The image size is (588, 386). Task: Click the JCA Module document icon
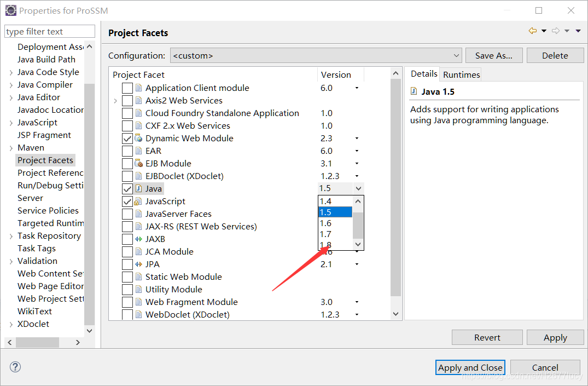click(139, 251)
